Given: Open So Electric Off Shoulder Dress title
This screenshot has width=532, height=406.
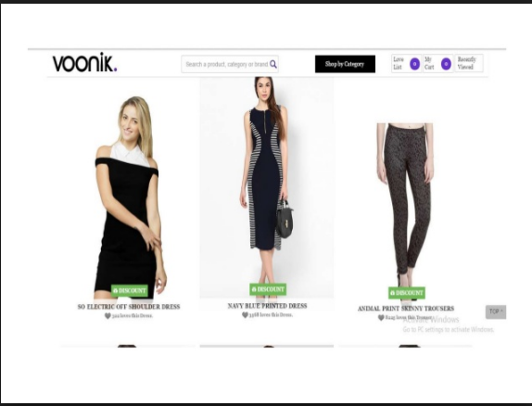Looking at the screenshot, I should click(x=129, y=307).
